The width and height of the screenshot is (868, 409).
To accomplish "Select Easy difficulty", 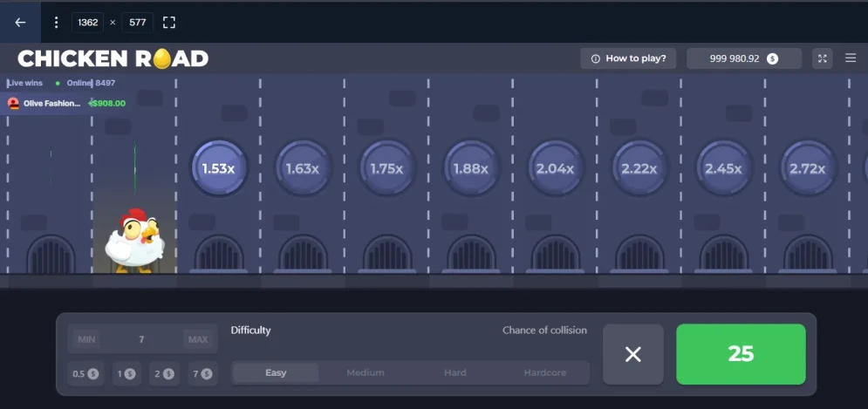I will [276, 372].
